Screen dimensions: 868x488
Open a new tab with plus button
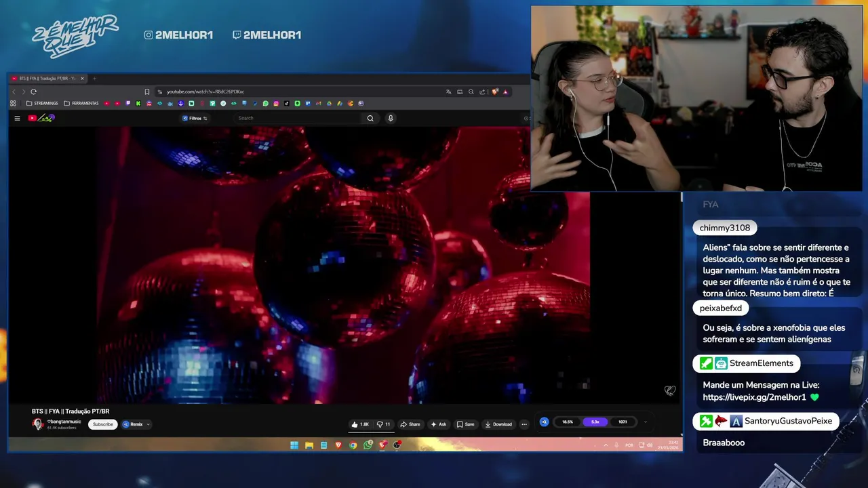(x=94, y=79)
